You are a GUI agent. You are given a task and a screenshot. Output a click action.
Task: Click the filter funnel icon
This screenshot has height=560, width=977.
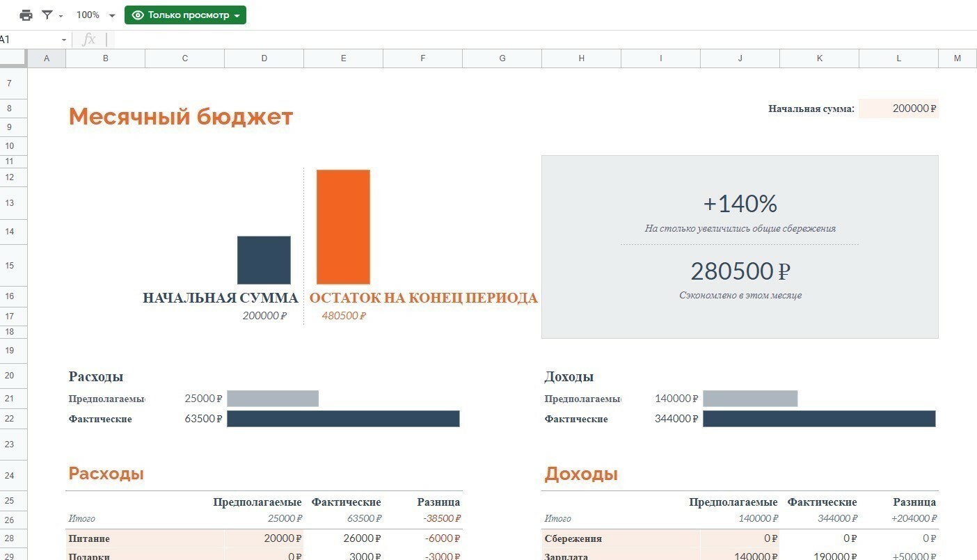[47, 15]
